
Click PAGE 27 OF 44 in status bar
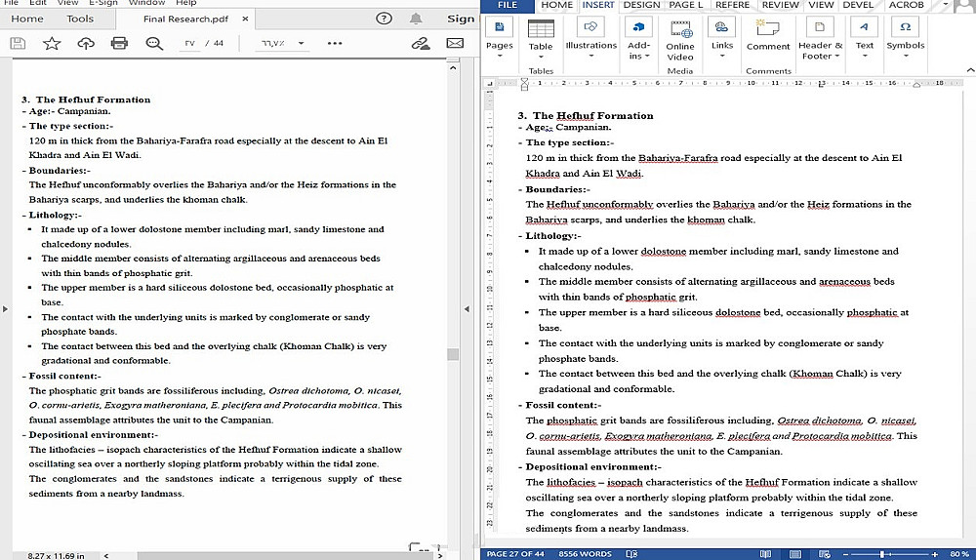click(515, 554)
